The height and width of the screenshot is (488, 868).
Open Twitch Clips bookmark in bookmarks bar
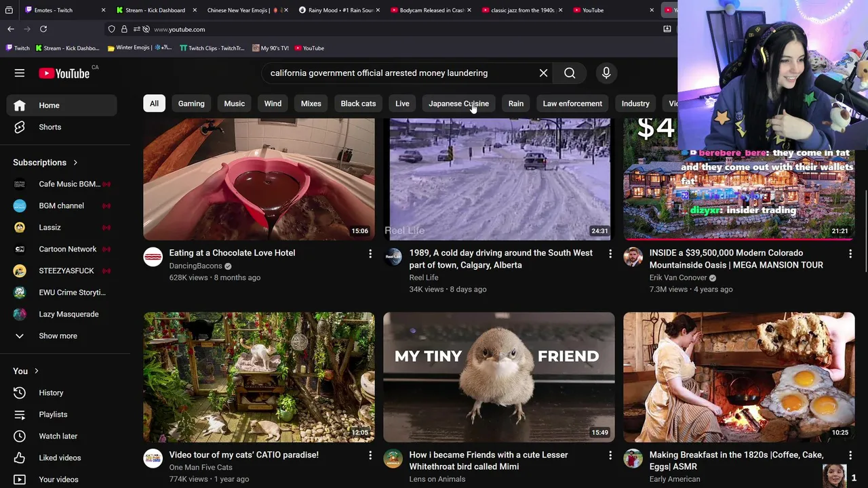(212, 48)
